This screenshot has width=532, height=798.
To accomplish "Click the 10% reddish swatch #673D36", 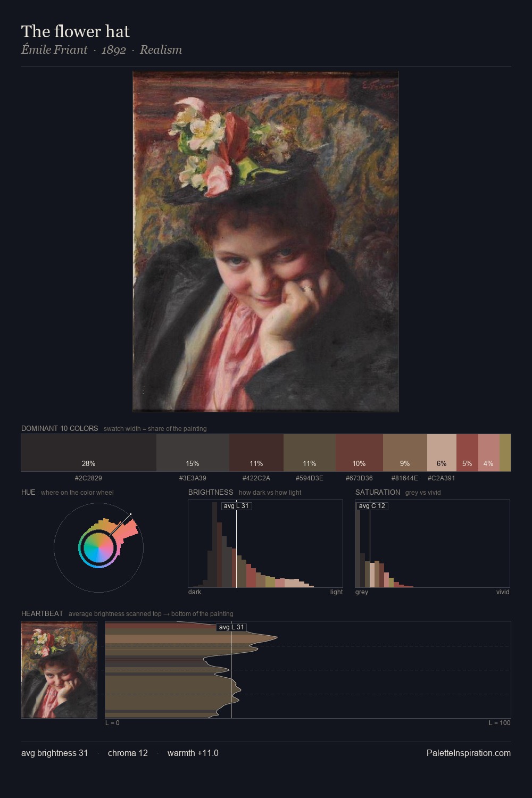I will (x=360, y=453).
